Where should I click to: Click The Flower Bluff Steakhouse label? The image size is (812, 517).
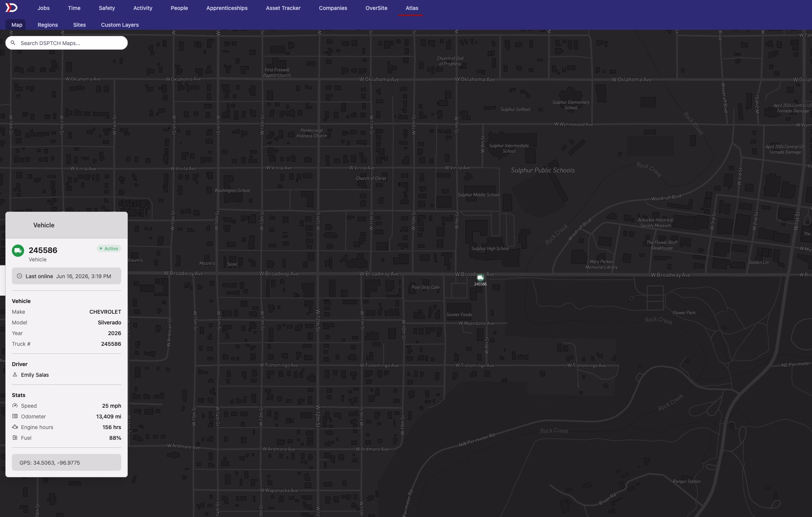(662, 245)
